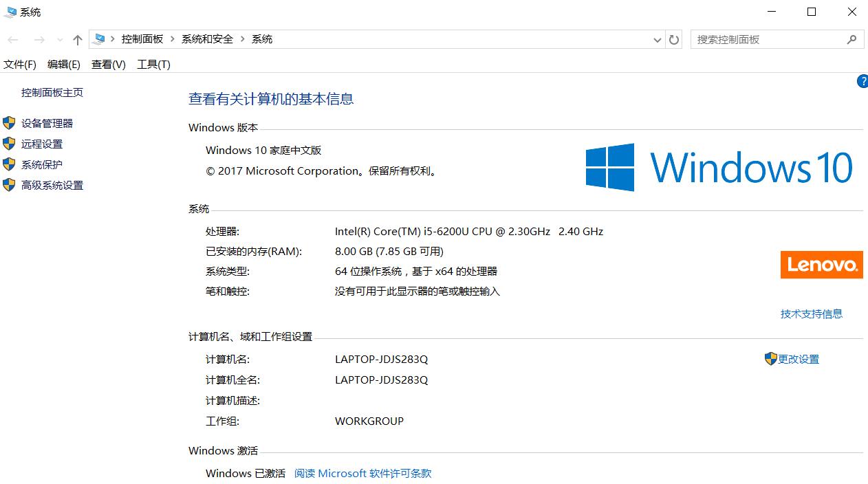Click the up-arrow navigation icon
Screen dimensions: 868x484
point(77,39)
